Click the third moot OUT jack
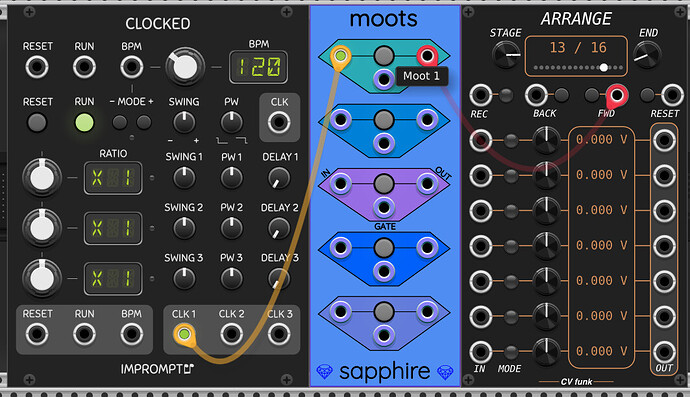 click(x=427, y=184)
